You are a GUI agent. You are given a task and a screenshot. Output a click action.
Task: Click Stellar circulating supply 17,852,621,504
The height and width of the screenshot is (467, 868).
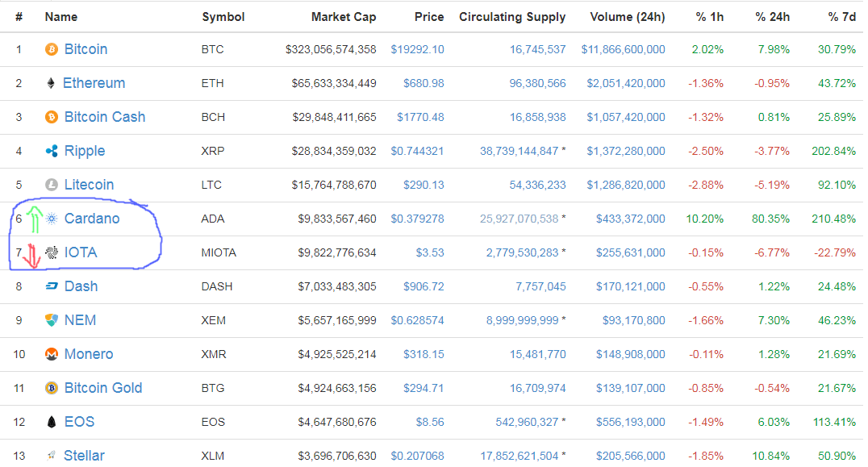pyautogui.click(x=520, y=456)
